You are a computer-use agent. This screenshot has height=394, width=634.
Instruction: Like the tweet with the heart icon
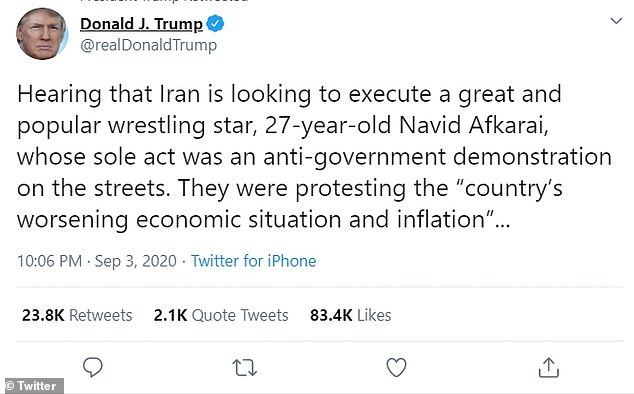point(396,367)
